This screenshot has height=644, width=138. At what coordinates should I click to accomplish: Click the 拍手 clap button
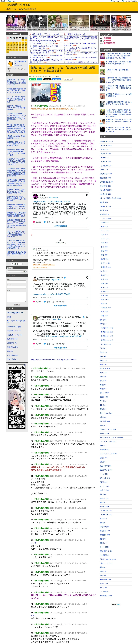pos(68,79)
